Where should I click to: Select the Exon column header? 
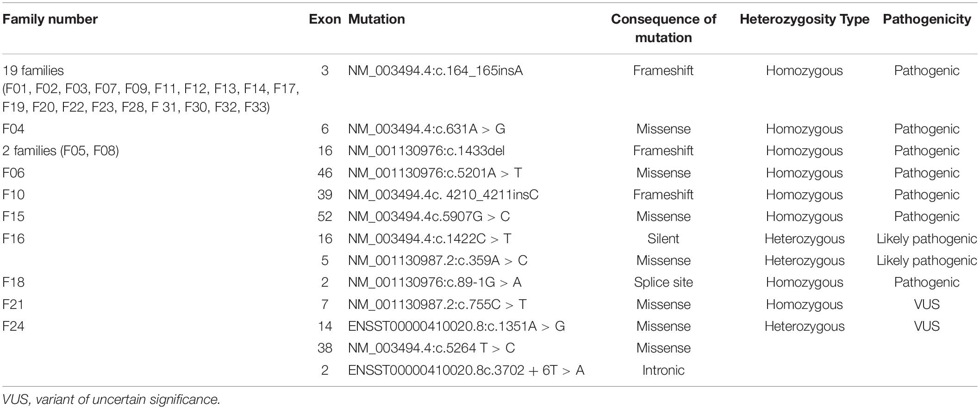(325, 19)
